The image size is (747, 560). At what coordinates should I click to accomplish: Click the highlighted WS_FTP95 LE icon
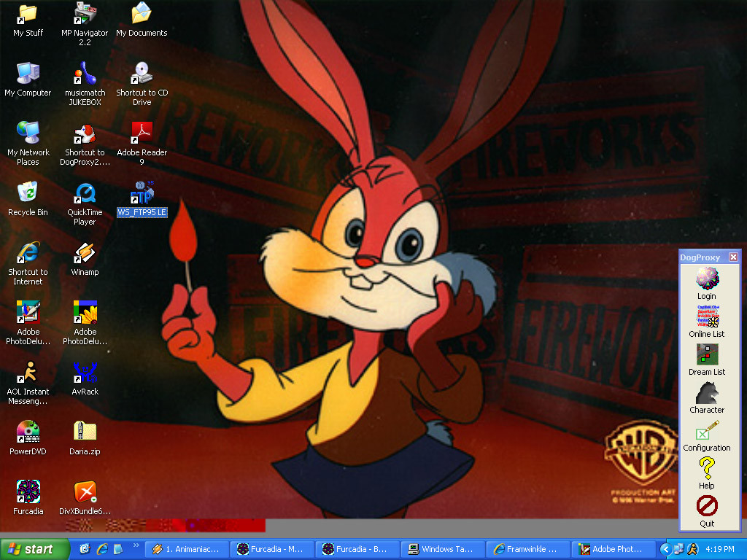142,199
